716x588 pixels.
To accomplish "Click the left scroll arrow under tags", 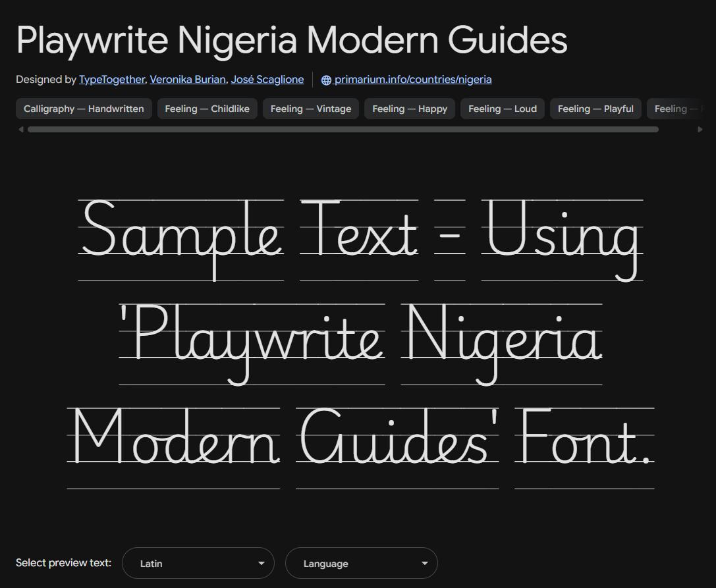I will [20, 130].
